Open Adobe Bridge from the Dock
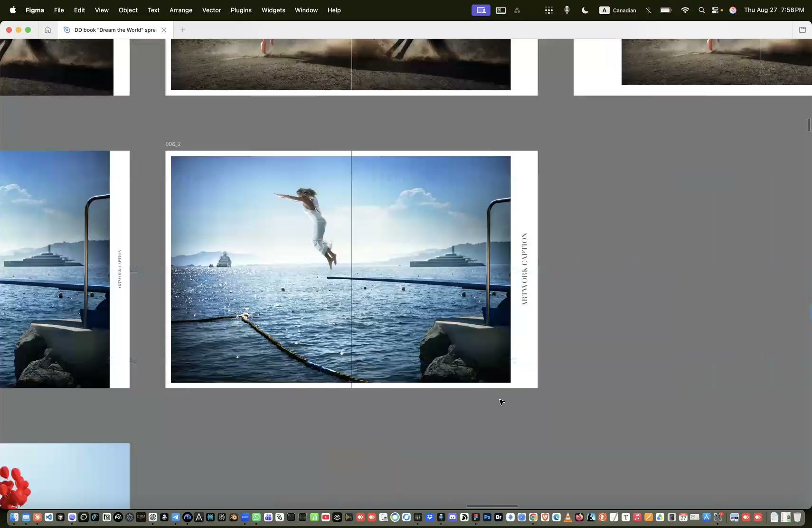The image size is (812, 528). [x=499, y=517]
